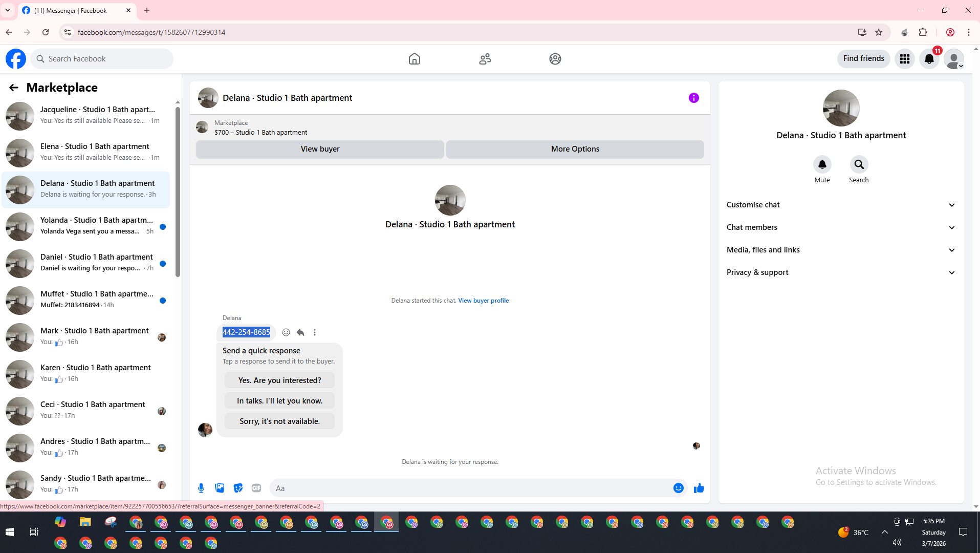Open the Facebook menu grid icon
Viewport: 980px width, 553px height.
[905, 59]
